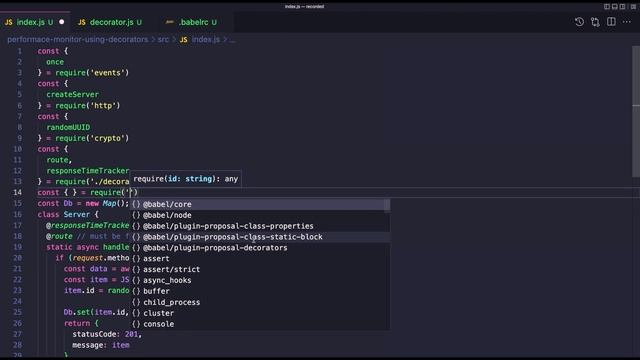Toggle secondary sidebar layout icon in title bar
This screenshot has width=640, height=360.
tap(622, 7)
